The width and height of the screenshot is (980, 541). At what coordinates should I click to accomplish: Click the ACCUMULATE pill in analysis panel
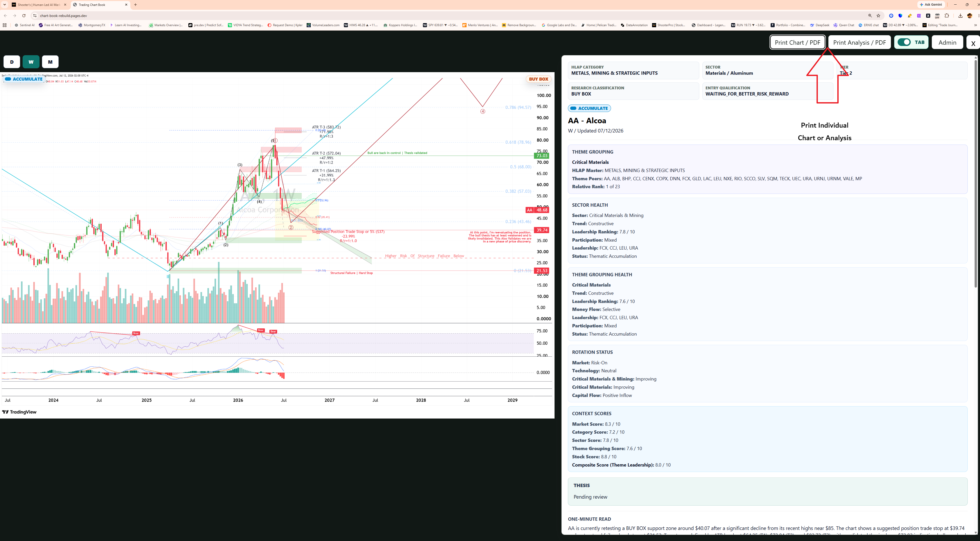click(589, 108)
